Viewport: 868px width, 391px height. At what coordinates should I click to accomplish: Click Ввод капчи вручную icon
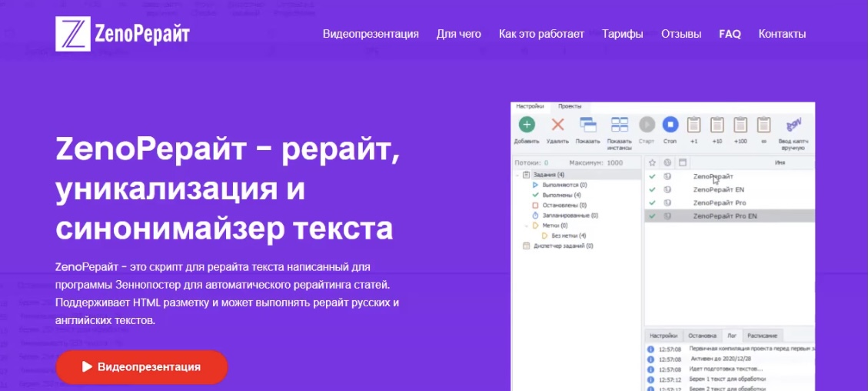[793, 125]
